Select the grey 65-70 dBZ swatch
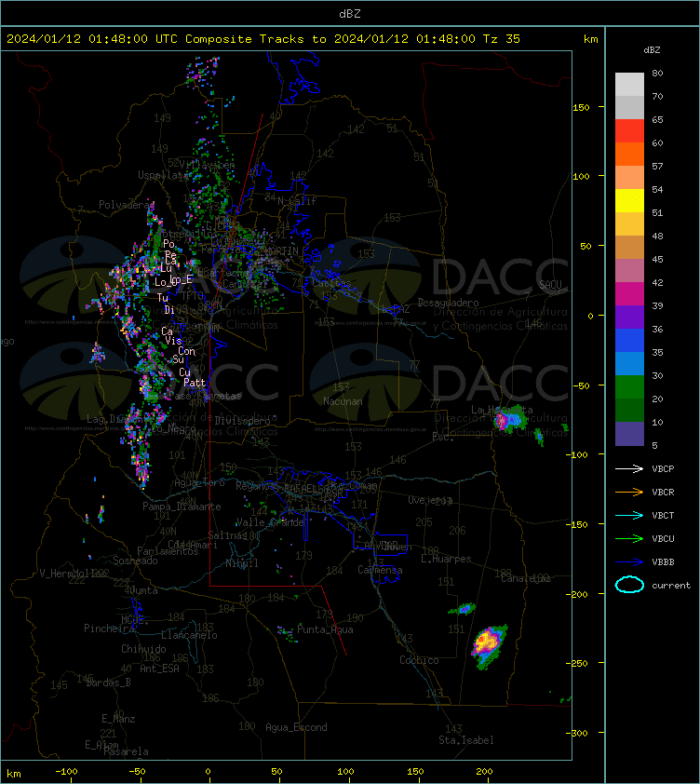Screen dimensions: 700x784 629,107
